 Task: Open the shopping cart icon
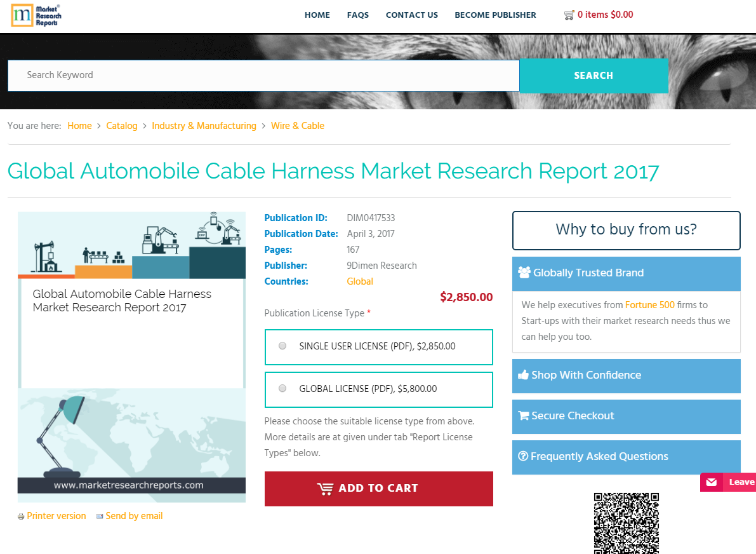(569, 15)
